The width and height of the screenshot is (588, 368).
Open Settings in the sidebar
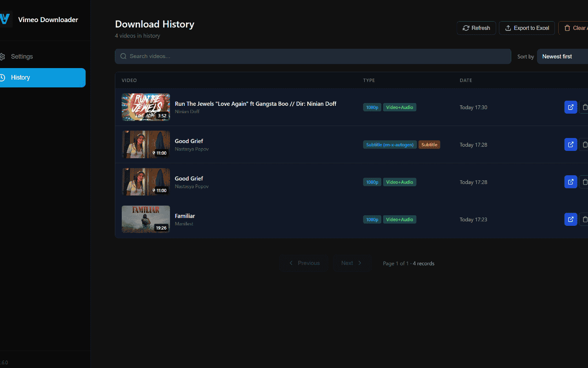pos(22,57)
